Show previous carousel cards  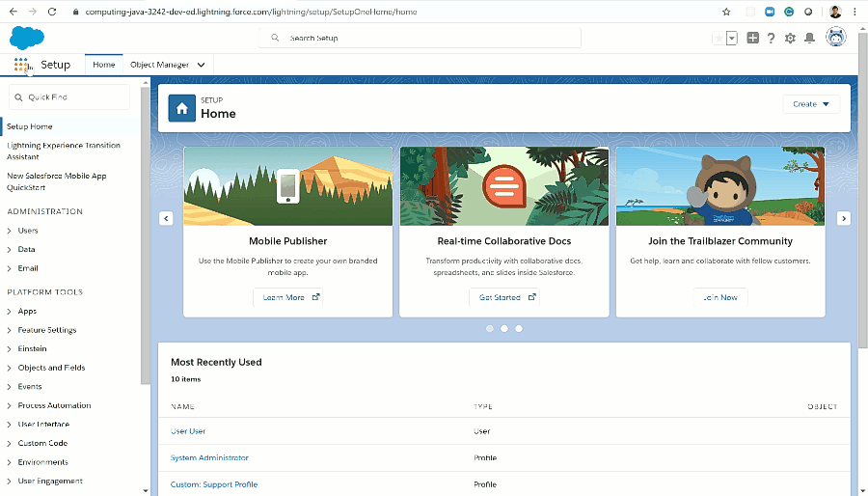(166, 218)
